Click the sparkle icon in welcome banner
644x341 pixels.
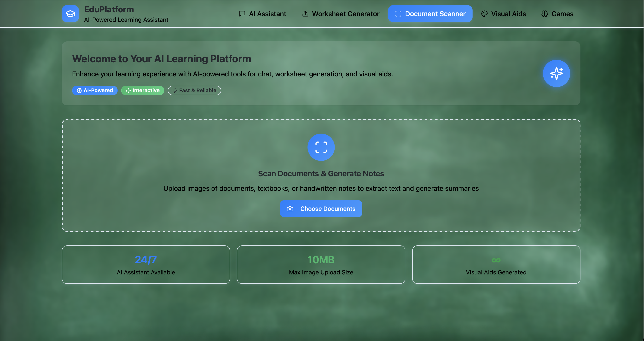click(556, 73)
